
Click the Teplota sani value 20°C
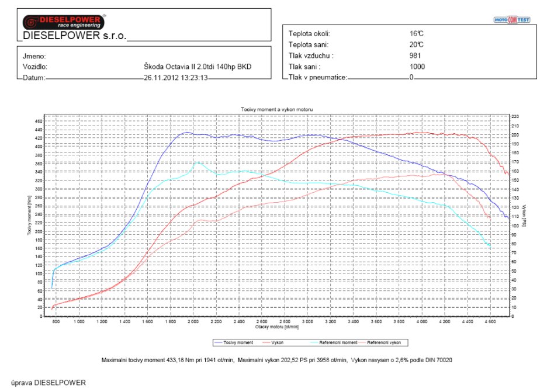(x=416, y=44)
